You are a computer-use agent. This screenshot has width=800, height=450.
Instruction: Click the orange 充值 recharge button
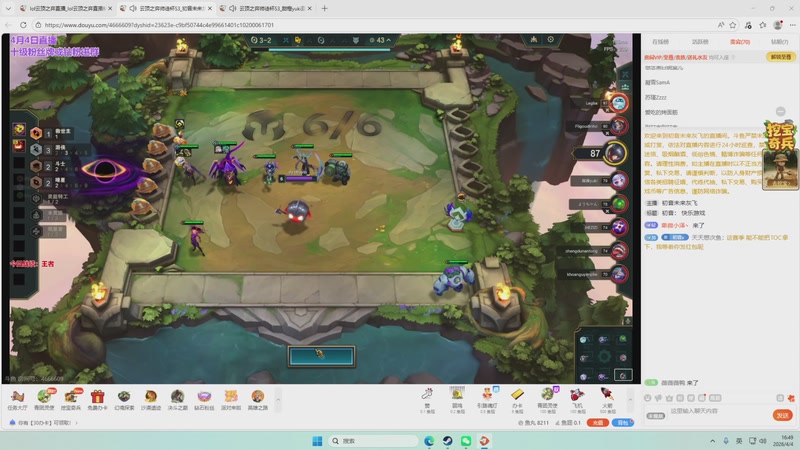(x=597, y=422)
